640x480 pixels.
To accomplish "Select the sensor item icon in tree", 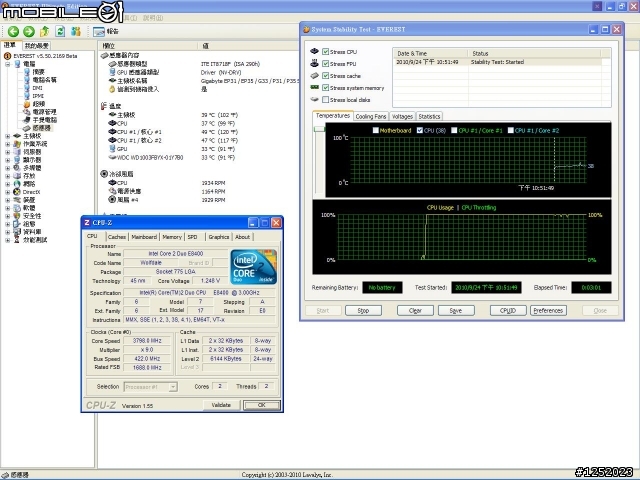I will point(27,128).
